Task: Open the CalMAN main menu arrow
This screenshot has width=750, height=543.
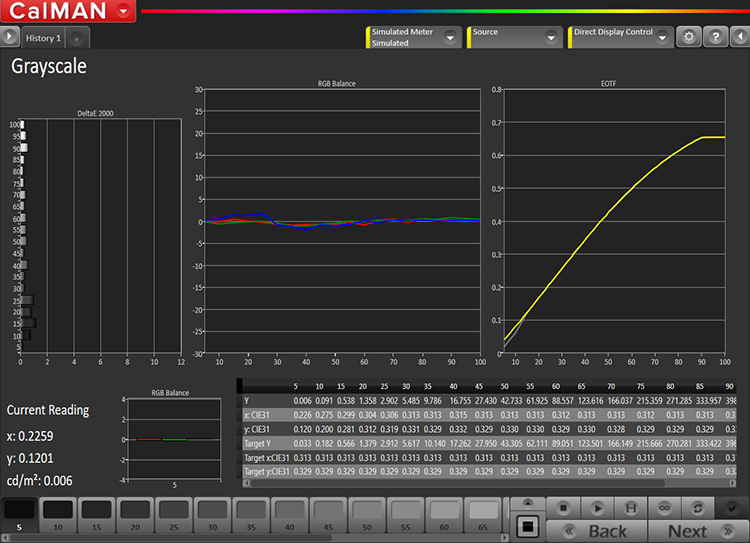Action: point(122,11)
